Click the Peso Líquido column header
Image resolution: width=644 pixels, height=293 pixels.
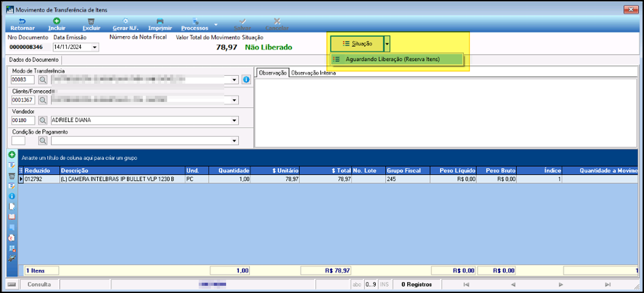tap(453, 171)
